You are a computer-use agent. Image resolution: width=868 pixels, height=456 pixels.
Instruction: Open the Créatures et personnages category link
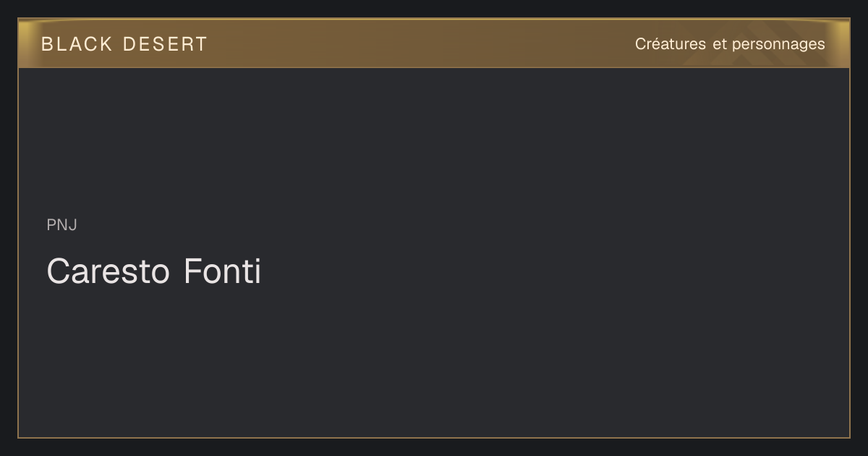coord(730,44)
